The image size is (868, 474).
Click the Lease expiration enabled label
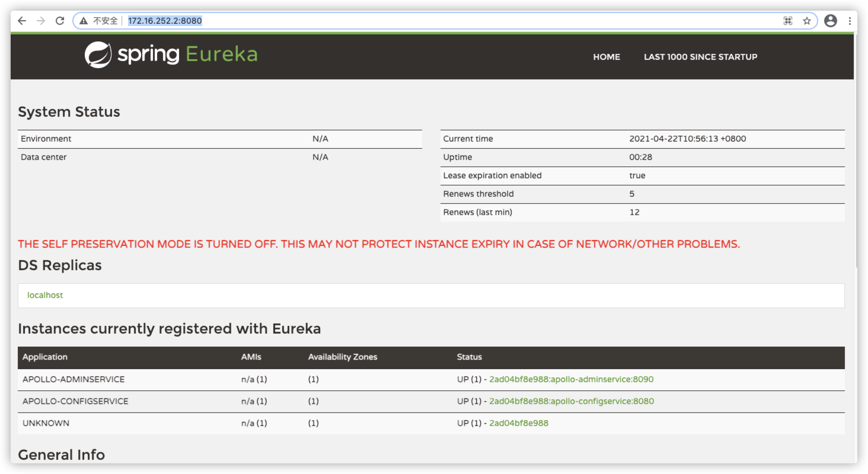coord(492,176)
